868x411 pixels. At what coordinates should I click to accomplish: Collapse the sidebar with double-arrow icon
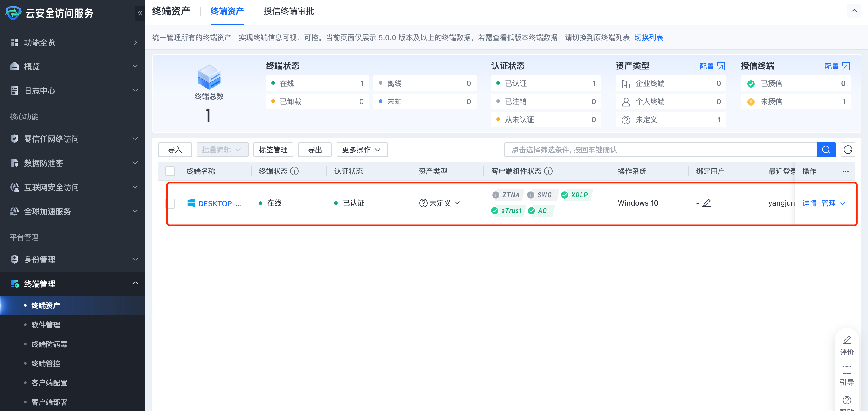pos(140,14)
